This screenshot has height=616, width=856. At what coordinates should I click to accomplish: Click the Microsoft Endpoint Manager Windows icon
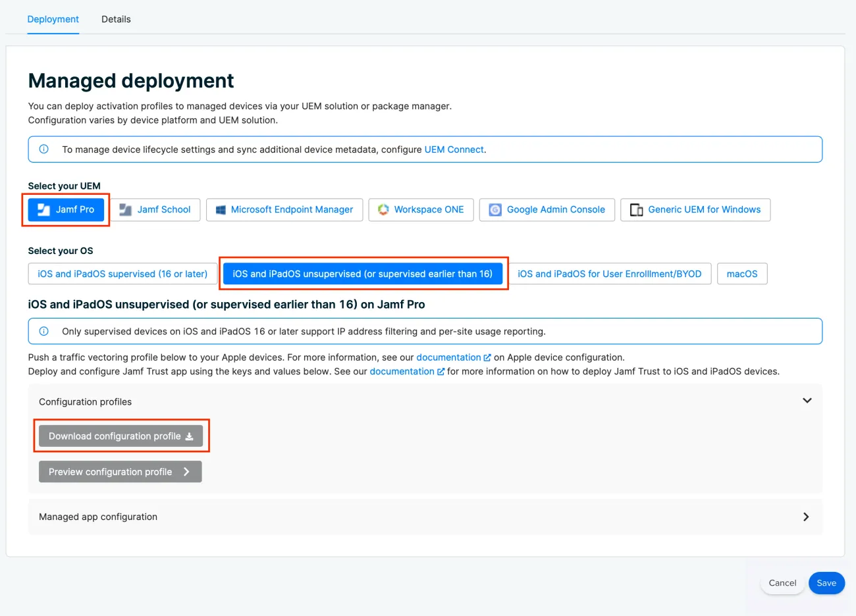coord(221,210)
